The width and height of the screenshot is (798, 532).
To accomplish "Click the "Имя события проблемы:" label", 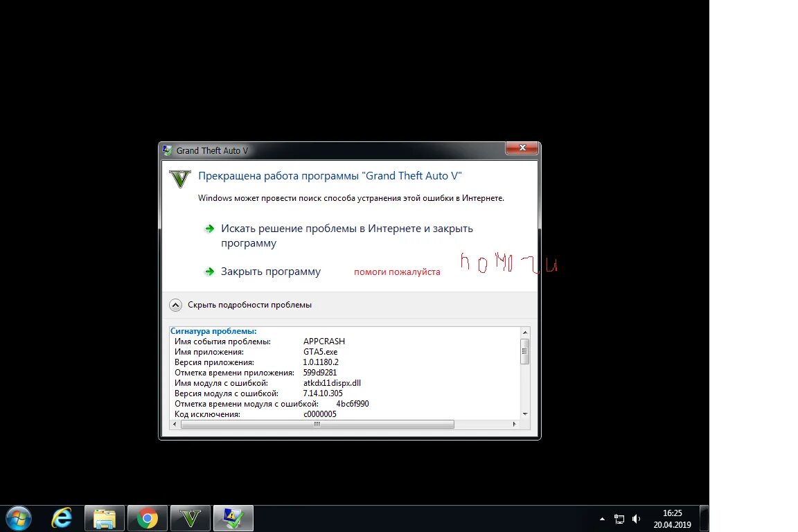I will 222,342.
